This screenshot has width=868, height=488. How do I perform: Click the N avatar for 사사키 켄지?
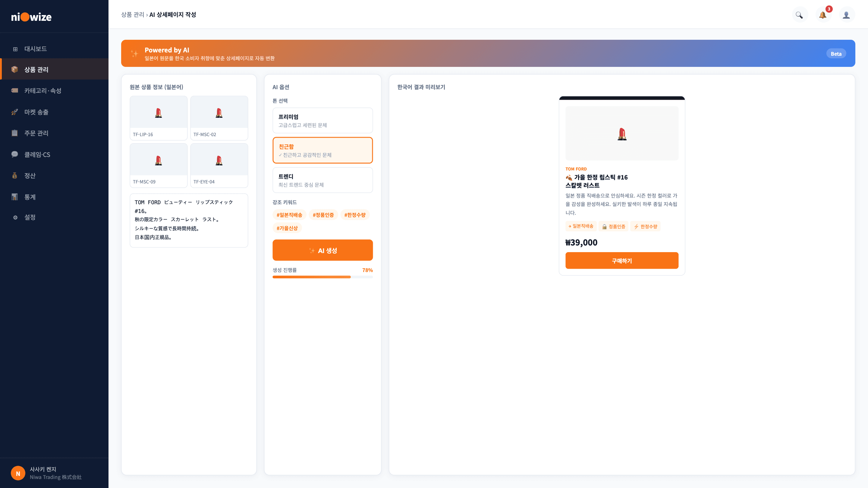point(18,473)
